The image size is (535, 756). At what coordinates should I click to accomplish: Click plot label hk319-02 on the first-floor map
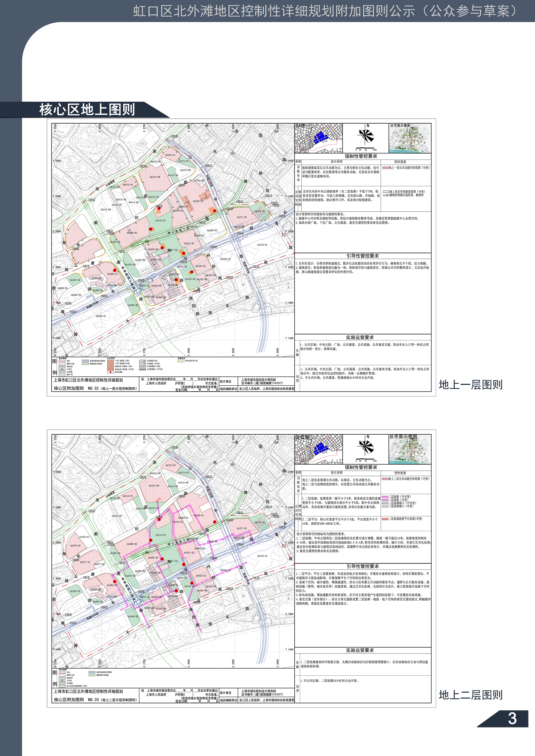[x=160, y=221]
